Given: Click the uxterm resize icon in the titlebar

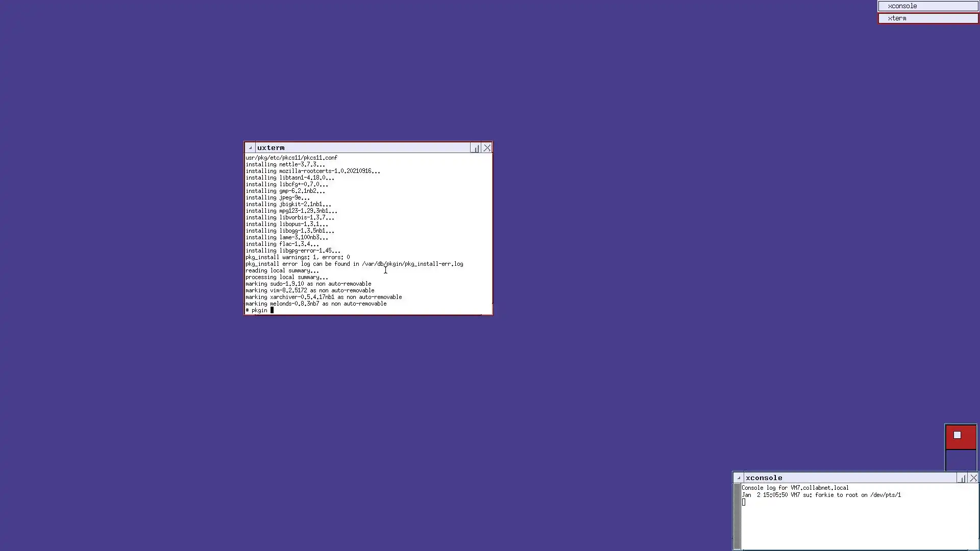Looking at the screenshot, I should [x=476, y=148].
